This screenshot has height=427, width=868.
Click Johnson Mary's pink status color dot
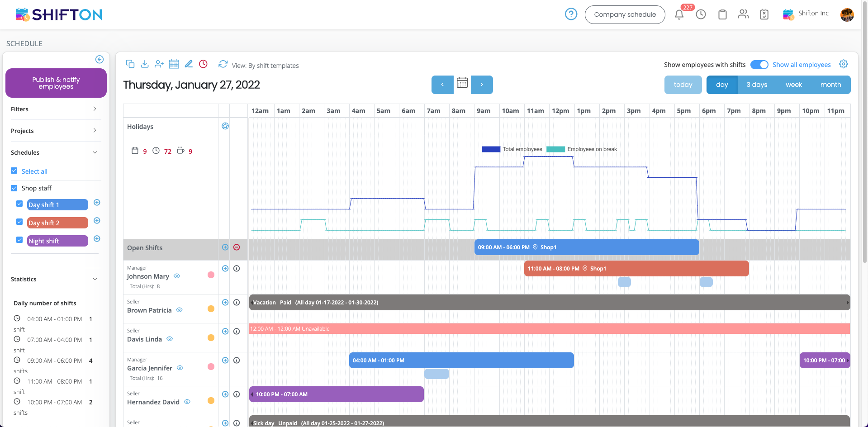pos(211,275)
